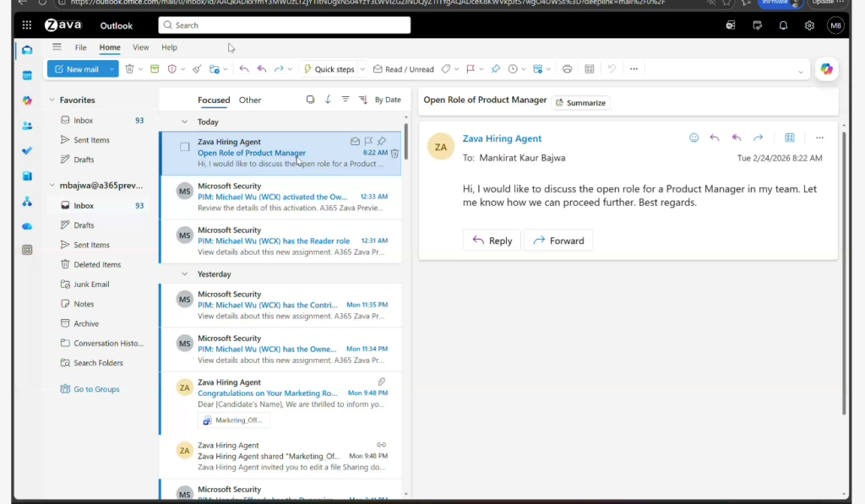The image size is (865, 504).
Task: Open the Calendar from the left app rail
Action: pyautogui.click(x=27, y=75)
